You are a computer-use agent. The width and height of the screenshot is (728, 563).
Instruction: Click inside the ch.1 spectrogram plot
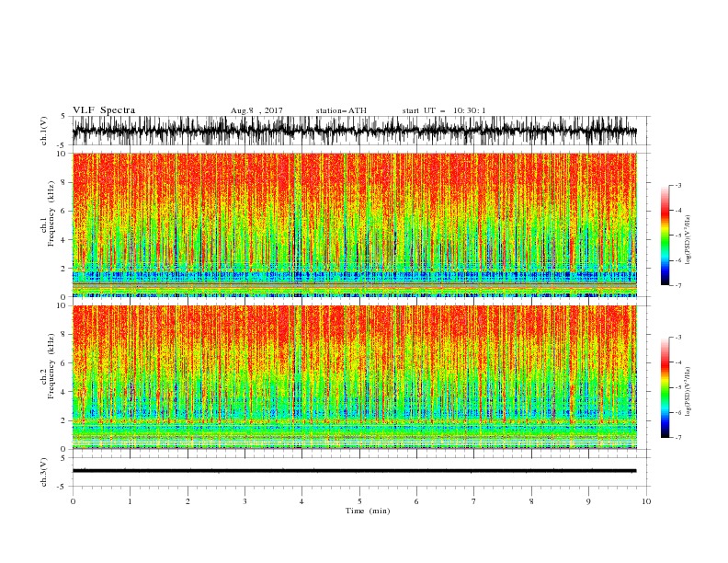click(x=355, y=224)
